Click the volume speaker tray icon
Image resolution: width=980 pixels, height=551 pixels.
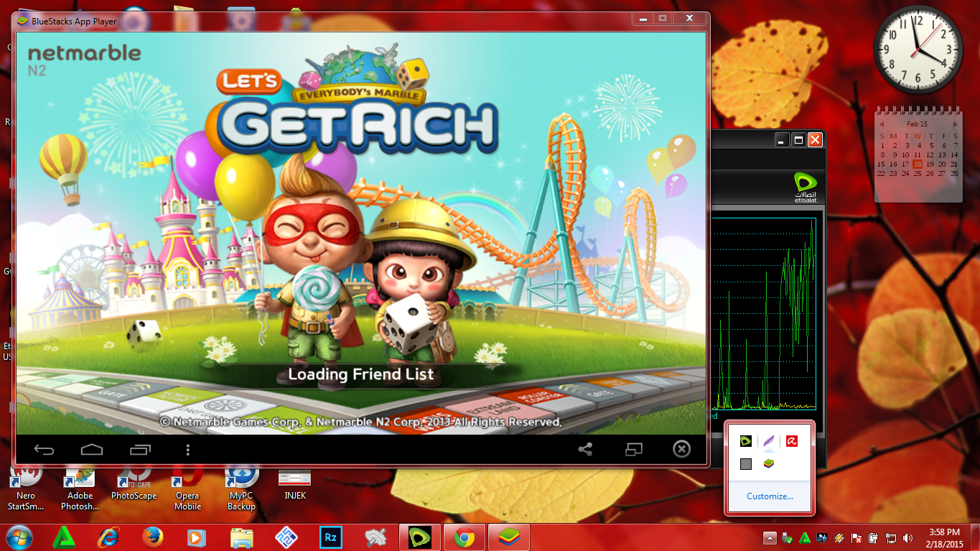(x=907, y=537)
